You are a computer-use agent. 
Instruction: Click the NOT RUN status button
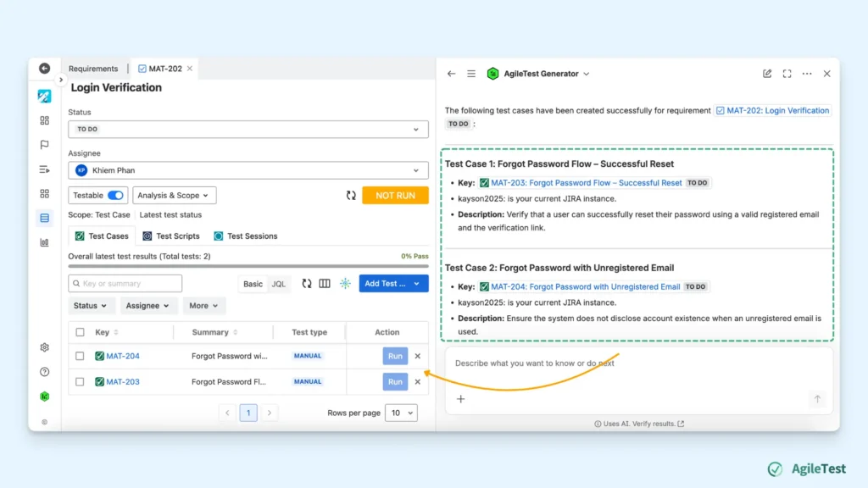pos(395,196)
